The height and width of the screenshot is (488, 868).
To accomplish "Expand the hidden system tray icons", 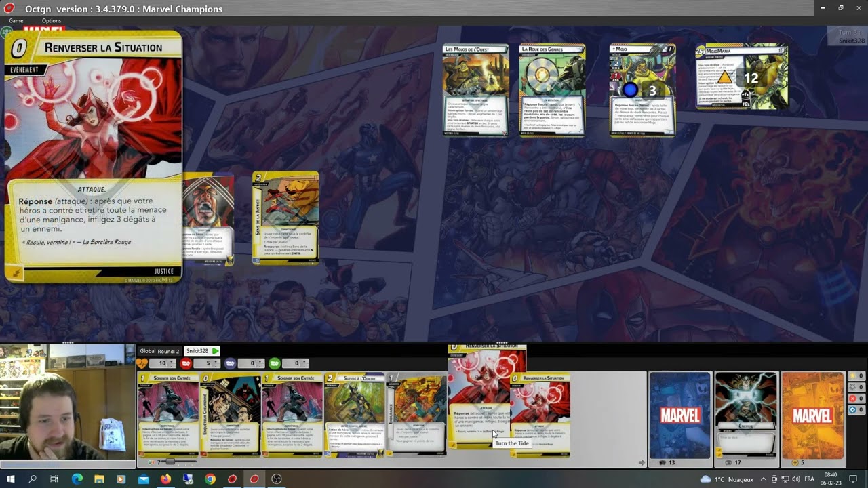I will 764,479.
